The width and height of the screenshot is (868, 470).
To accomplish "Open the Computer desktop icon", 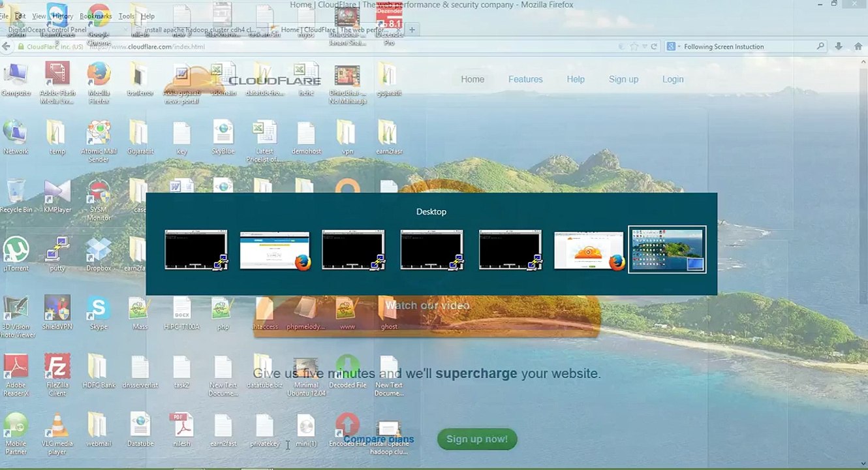I will click(x=16, y=80).
